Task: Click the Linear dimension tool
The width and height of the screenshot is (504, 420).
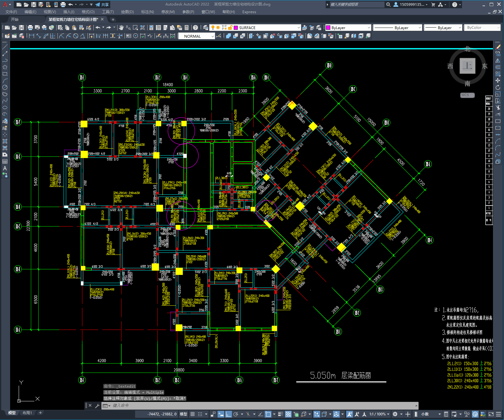Action: pos(31,36)
